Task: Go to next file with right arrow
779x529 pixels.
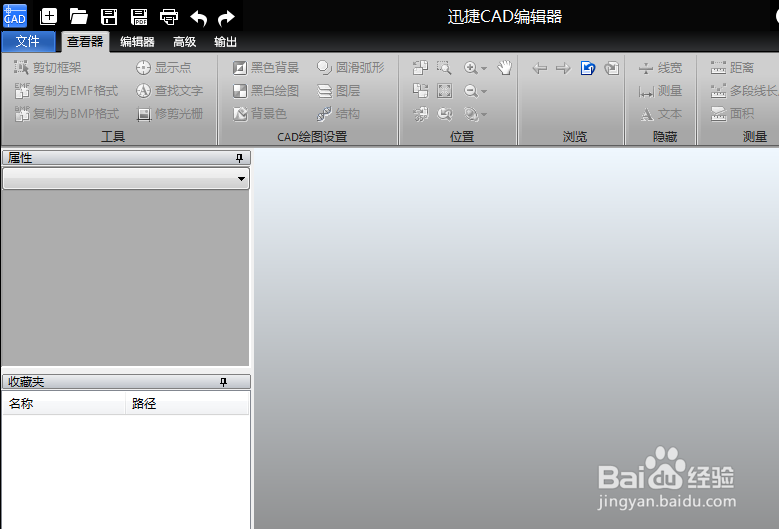Action: pos(563,68)
